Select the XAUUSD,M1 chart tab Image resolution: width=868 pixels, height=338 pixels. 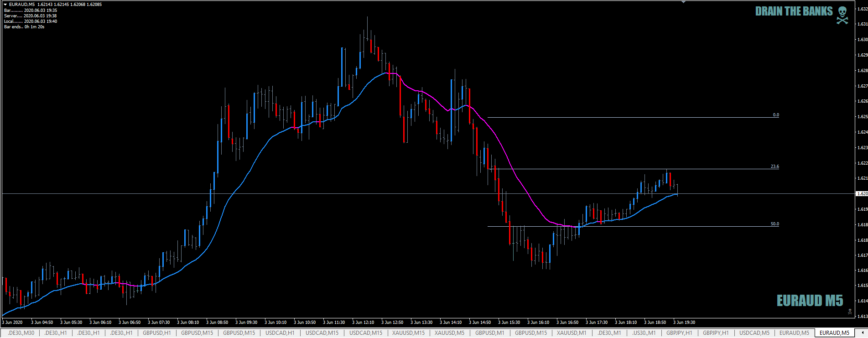(571, 333)
